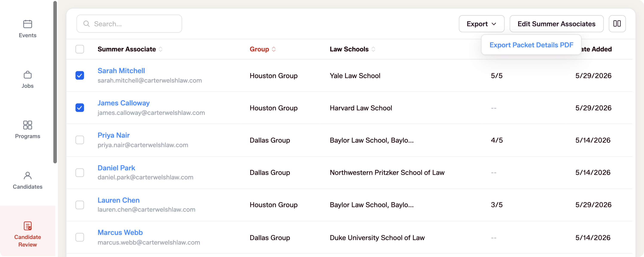644x257 pixels.
Task: Click Harvard Law School cell
Action: 361,108
